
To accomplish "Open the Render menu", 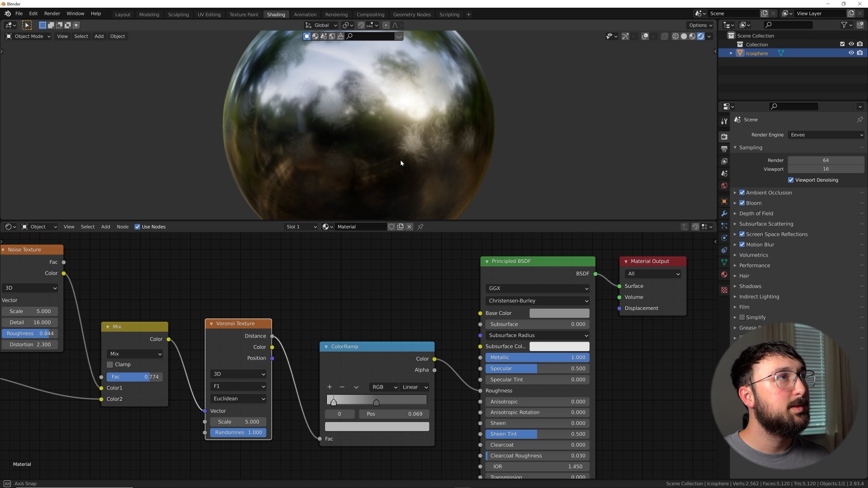I will point(52,14).
